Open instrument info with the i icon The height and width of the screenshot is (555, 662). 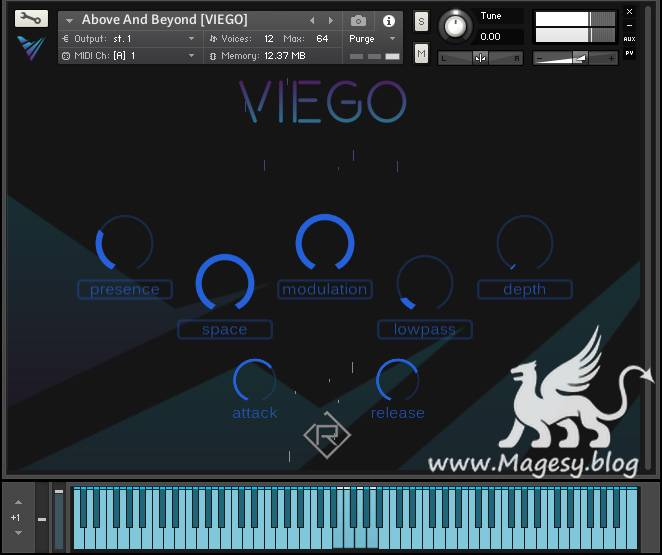pos(388,20)
